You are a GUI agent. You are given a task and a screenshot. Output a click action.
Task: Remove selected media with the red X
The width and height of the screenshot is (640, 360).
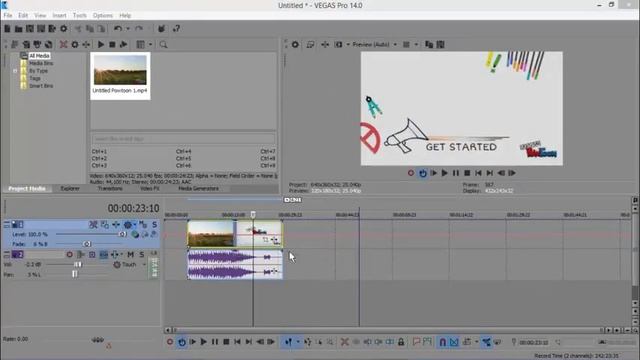64,44
